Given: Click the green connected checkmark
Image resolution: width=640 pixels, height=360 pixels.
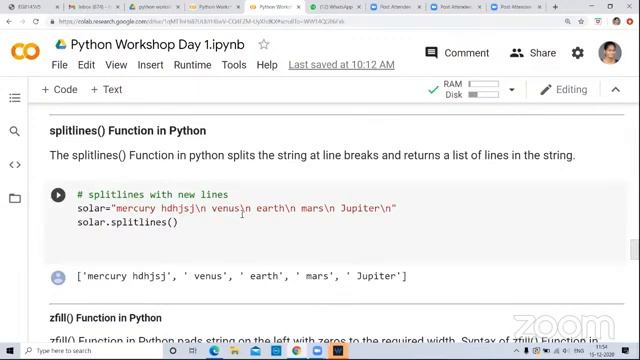Looking at the screenshot, I should [x=433, y=90].
